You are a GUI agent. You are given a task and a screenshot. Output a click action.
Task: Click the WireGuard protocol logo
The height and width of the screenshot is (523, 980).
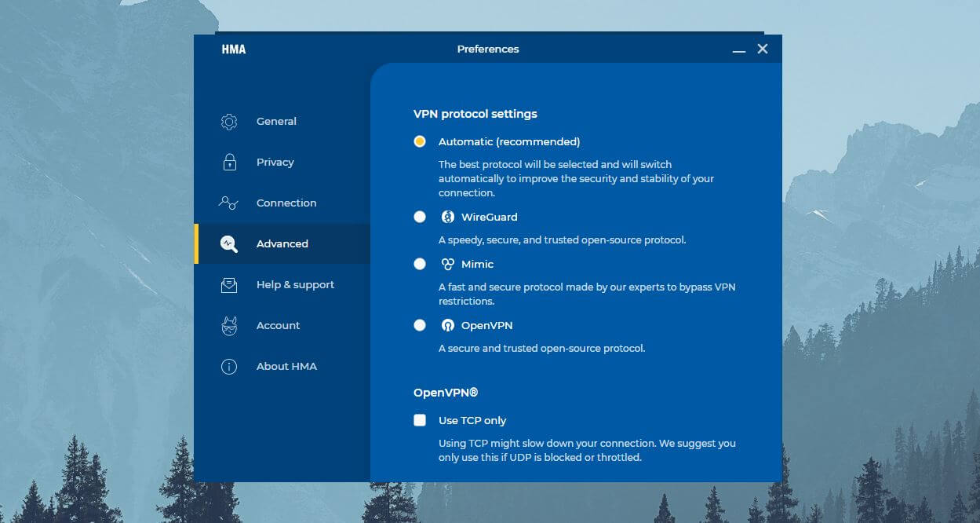click(447, 218)
